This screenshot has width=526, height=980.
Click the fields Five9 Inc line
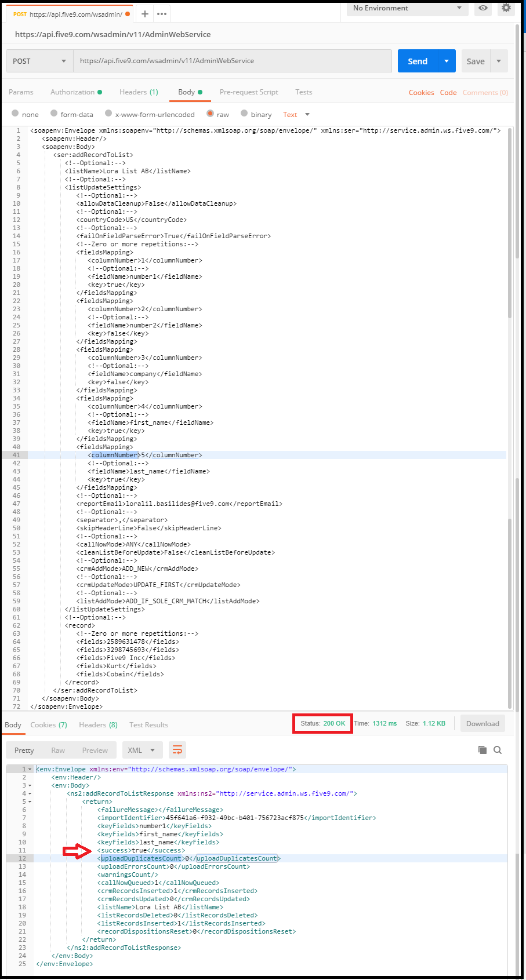click(x=126, y=658)
